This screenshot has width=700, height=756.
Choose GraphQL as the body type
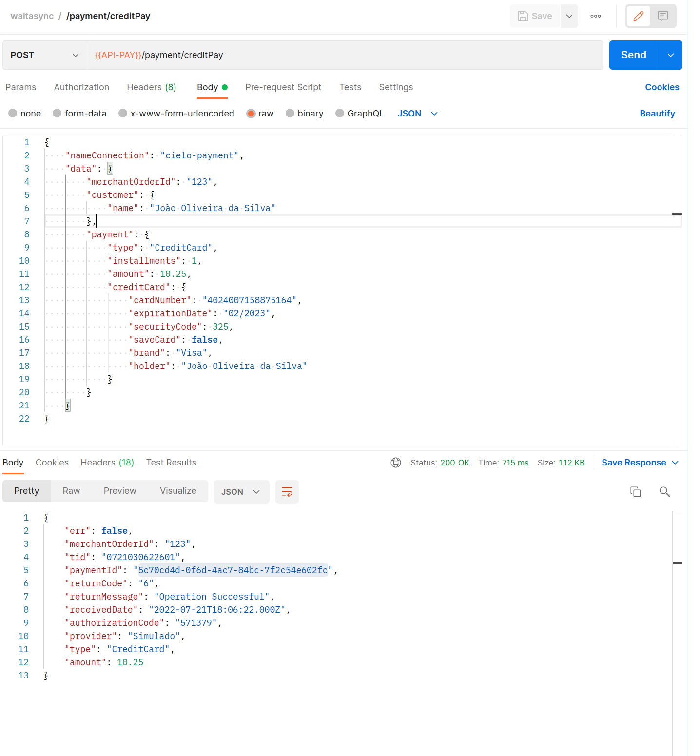[359, 113]
